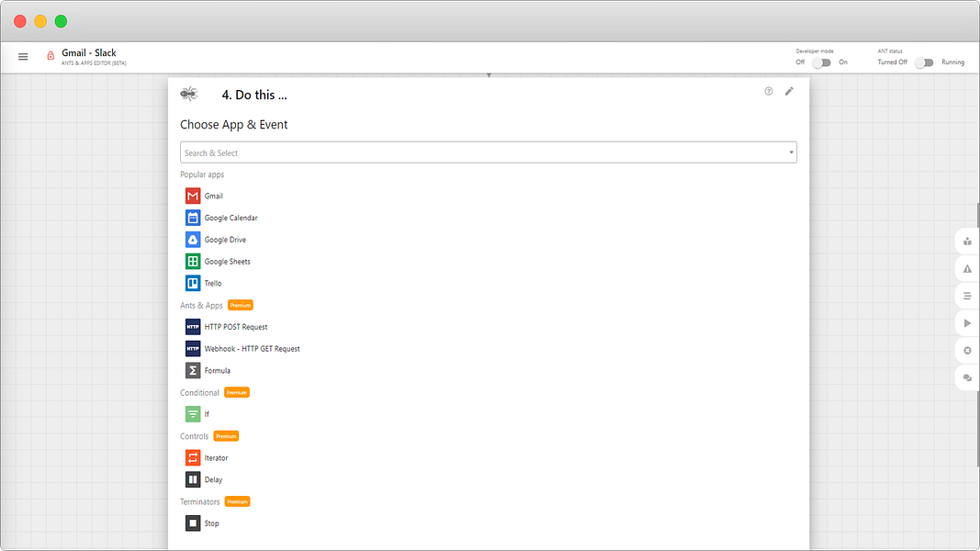The width and height of the screenshot is (980, 551).
Task: Click Webhook - HTTP GET Request label
Action: pyautogui.click(x=252, y=349)
